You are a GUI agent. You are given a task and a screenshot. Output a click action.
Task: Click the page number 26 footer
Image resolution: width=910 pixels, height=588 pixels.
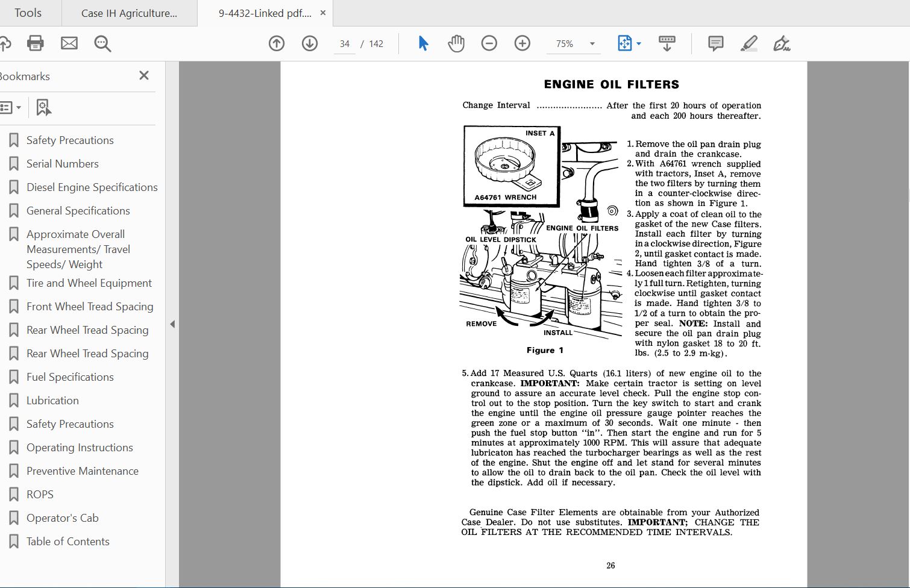click(x=610, y=565)
